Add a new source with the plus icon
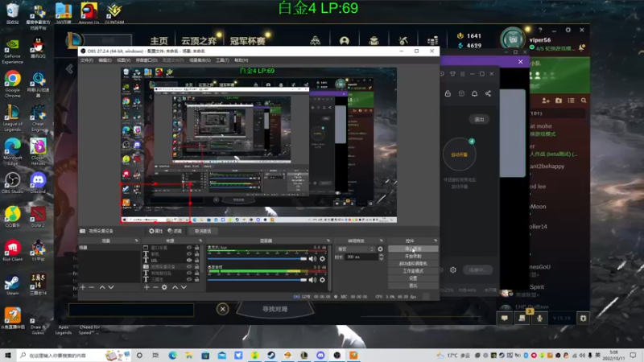This screenshot has height=362, width=644. (x=147, y=287)
